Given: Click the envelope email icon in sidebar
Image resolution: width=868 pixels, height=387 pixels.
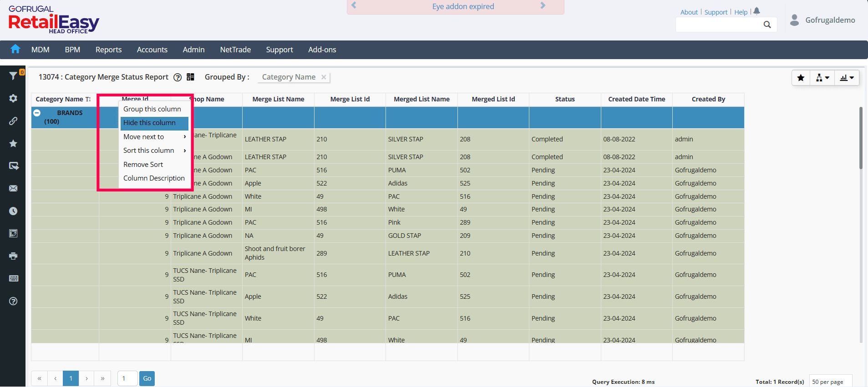Looking at the screenshot, I should tap(13, 188).
